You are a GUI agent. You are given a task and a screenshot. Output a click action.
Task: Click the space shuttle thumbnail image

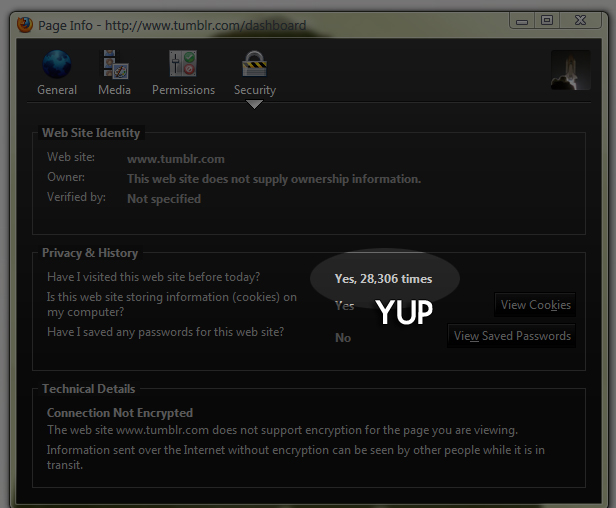pos(570,70)
